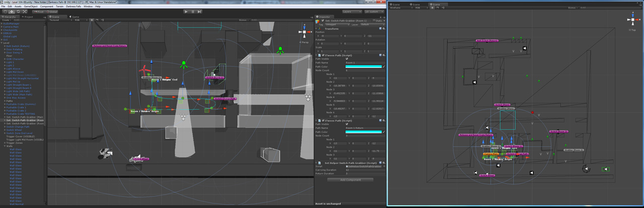Switch to the Game tab
The height and width of the screenshot is (208, 644).
75,17
